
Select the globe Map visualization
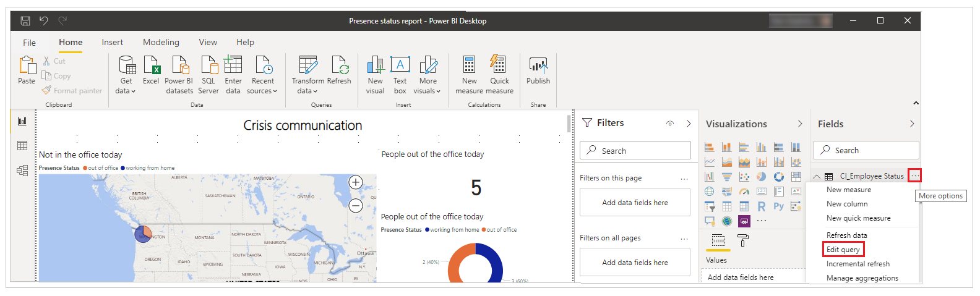pos(710,192)
